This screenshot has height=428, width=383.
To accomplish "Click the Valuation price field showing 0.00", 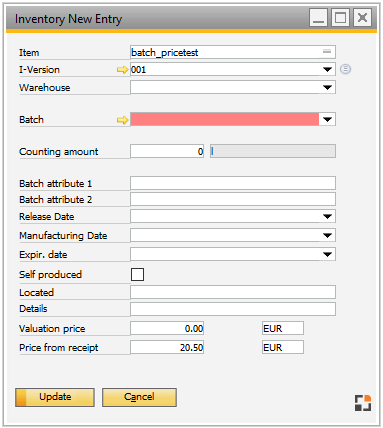I will click(x=167, y=328).
